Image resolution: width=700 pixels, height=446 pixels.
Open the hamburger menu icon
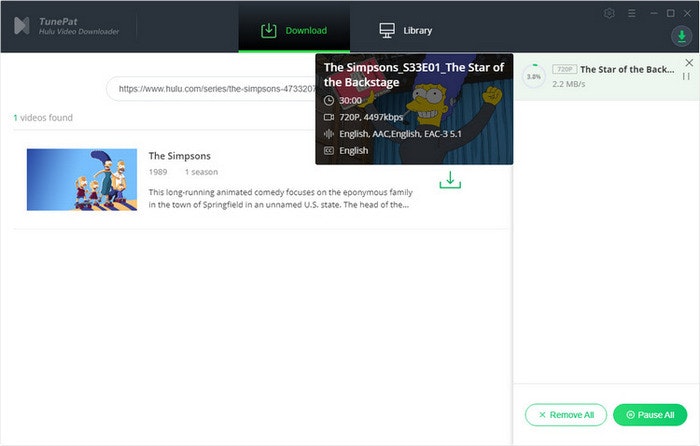point(631,13)
